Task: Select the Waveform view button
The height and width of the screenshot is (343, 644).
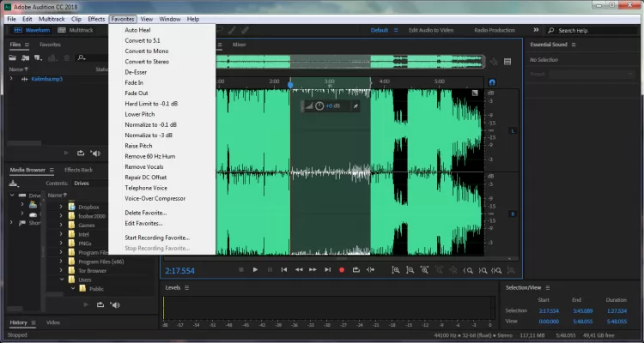Action: point(33,31)
